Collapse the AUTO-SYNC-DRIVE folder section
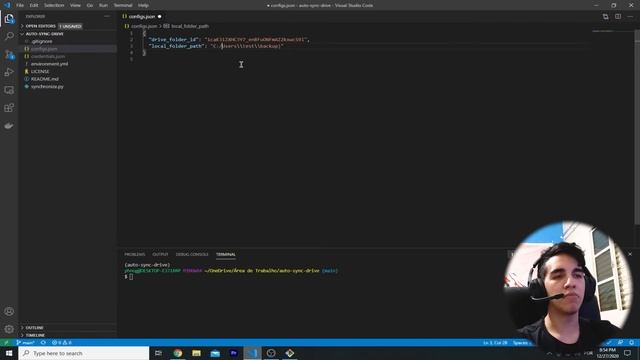640x360 pixels. tap(44, 34)
